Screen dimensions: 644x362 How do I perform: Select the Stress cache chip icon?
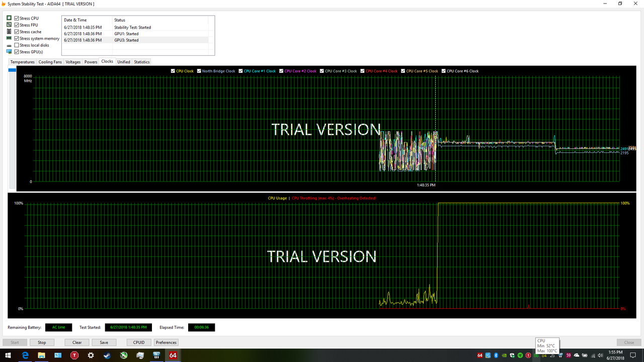tap(9, 31)
